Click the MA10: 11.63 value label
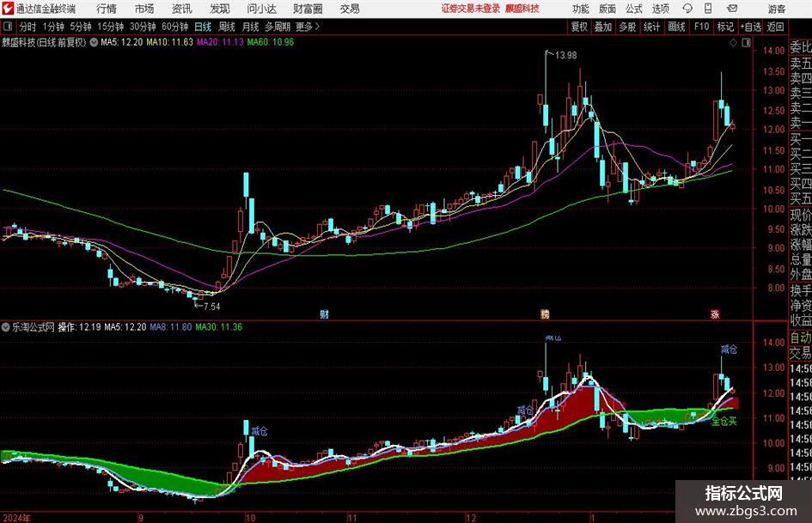 tap(170, 42)
